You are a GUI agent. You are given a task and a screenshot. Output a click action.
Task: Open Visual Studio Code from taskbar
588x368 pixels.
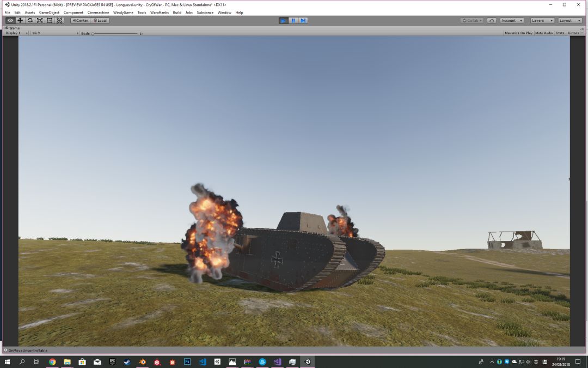[x=202, y=362]
